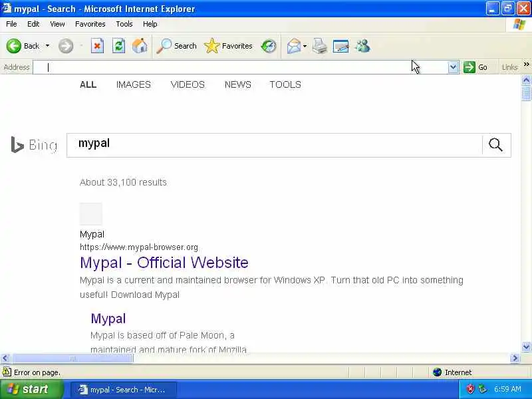This screenshot has width=532, height=399.
Task: Open the TOOLS search tab
Action: [285, 84]
